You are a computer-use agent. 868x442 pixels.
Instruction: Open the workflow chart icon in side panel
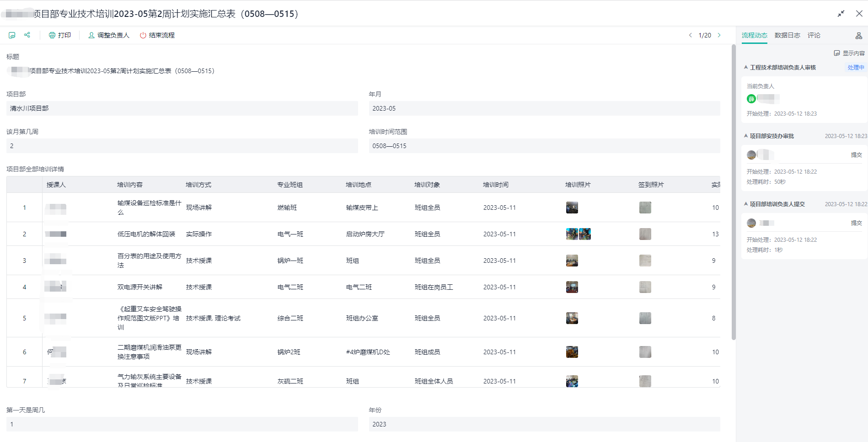tap(858, 36)
